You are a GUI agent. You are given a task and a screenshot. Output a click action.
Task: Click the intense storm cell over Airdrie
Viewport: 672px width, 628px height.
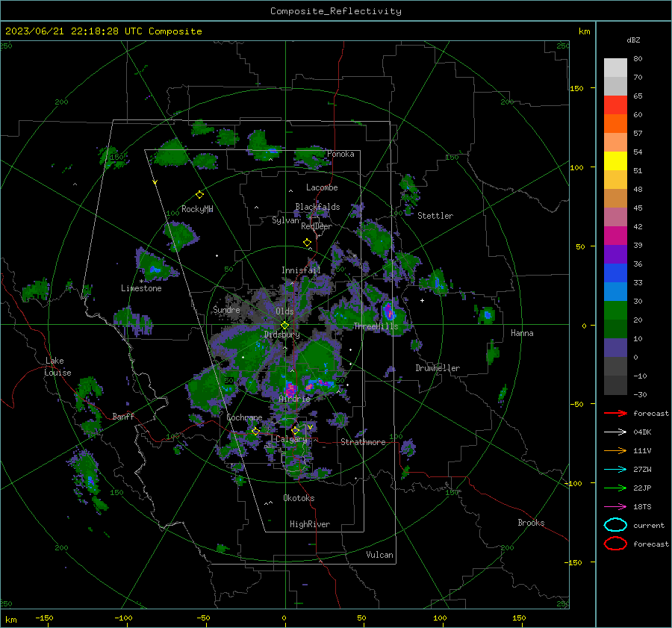pos(290,389)
